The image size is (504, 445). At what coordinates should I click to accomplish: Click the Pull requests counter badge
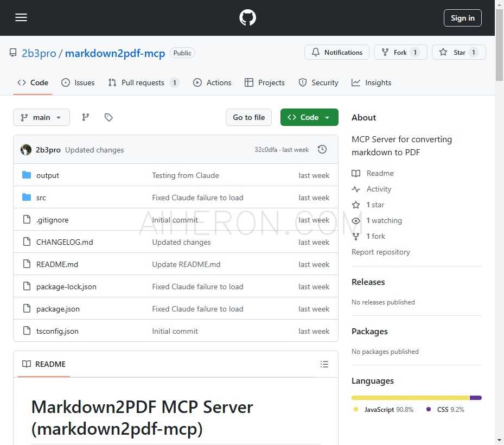(175, 82)
